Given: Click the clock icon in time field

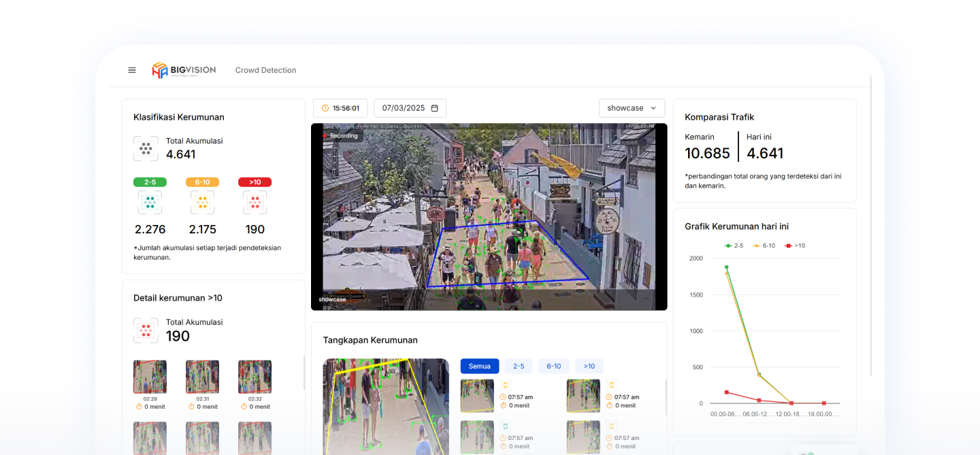Looking at the screenshot, I should (x=325, y=108).
